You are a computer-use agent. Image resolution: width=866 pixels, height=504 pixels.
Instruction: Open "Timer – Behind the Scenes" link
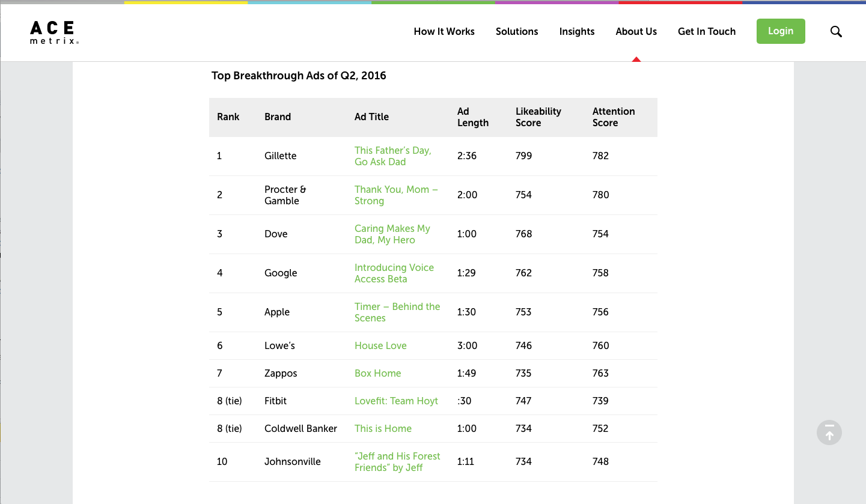(397, 312)
